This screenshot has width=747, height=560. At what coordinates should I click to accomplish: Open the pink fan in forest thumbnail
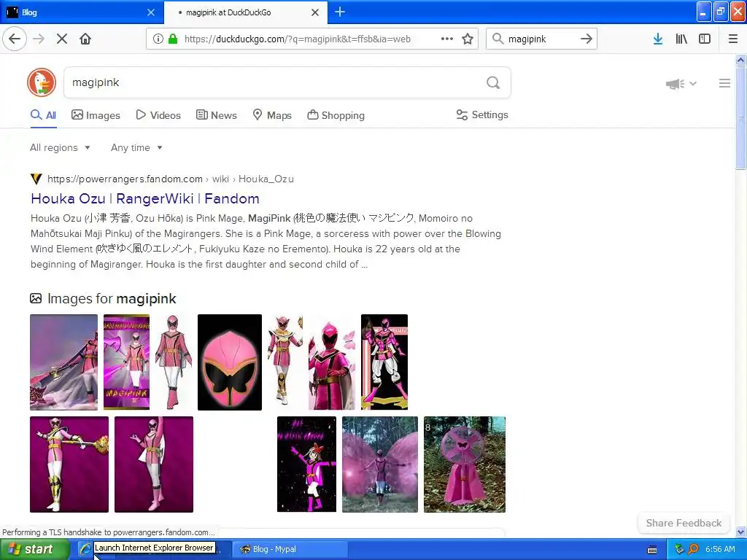pos(465,464)
